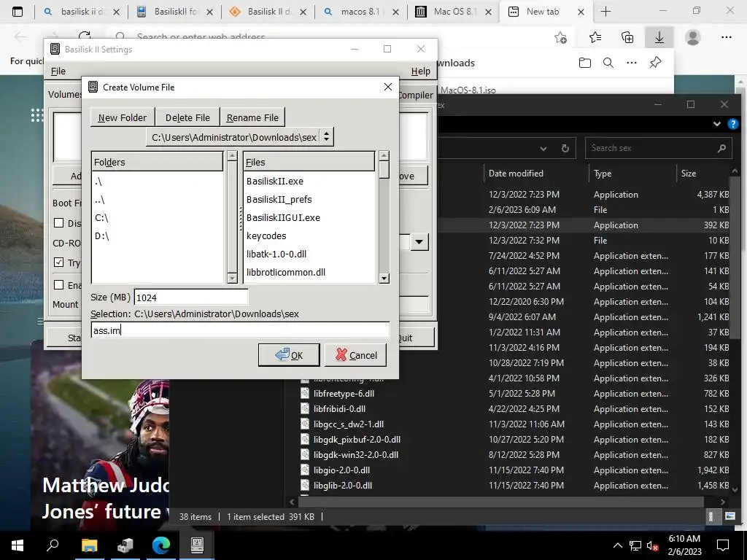Expand Explorer address history chevron
The width and height of the screenshot is (747, 560).
click(543, 149)
